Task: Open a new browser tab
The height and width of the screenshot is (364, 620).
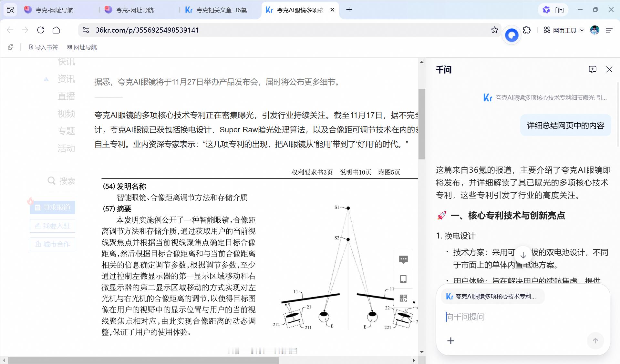Action: pyautogui.click(x=349, y=10)
